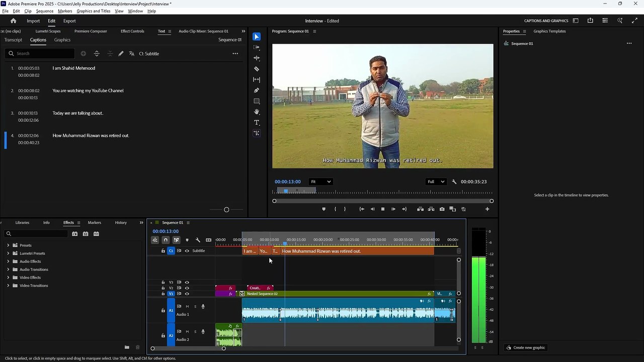Open the Sequence menu

coord(45,11)
